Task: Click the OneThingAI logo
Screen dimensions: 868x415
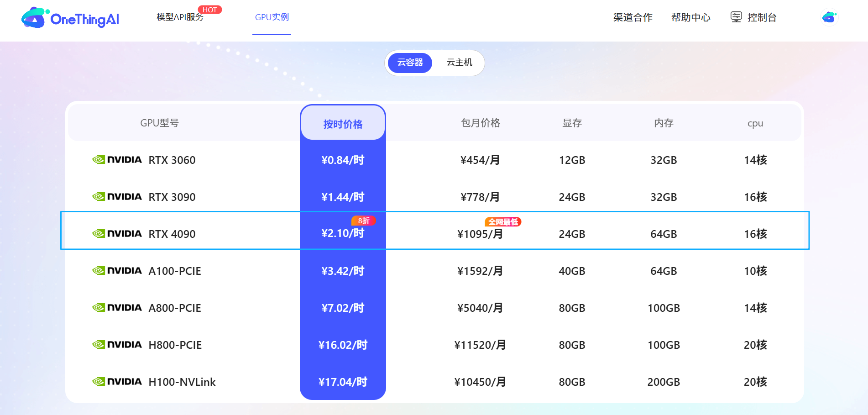Action: pyautogui.click(x=70, y=18)
